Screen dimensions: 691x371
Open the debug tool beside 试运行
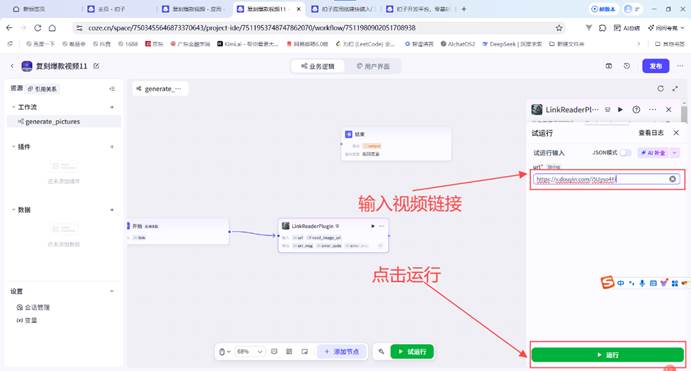pos(381,352)
